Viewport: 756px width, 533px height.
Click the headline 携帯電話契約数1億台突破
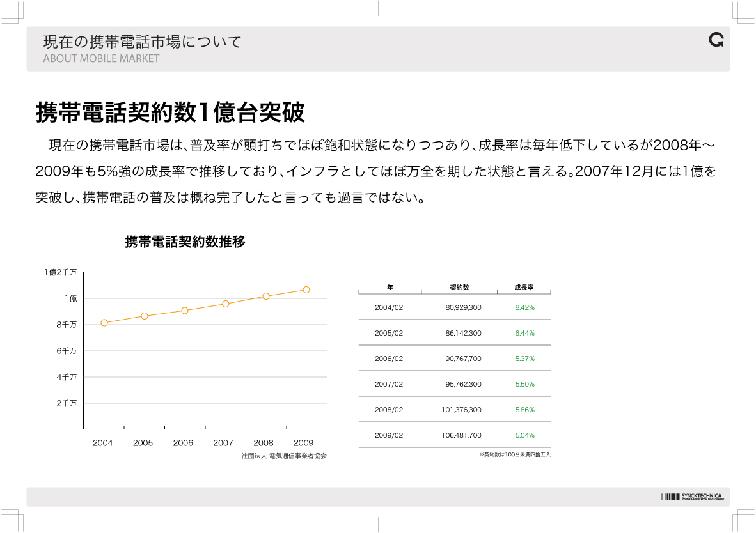pos(170,112)
